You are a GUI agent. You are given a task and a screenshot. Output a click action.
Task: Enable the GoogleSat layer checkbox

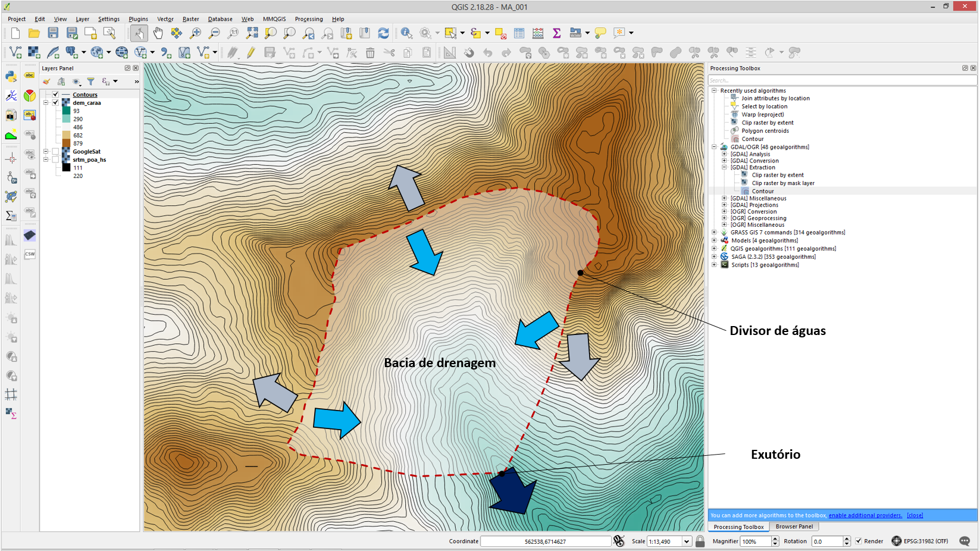[x=55, y=152]
